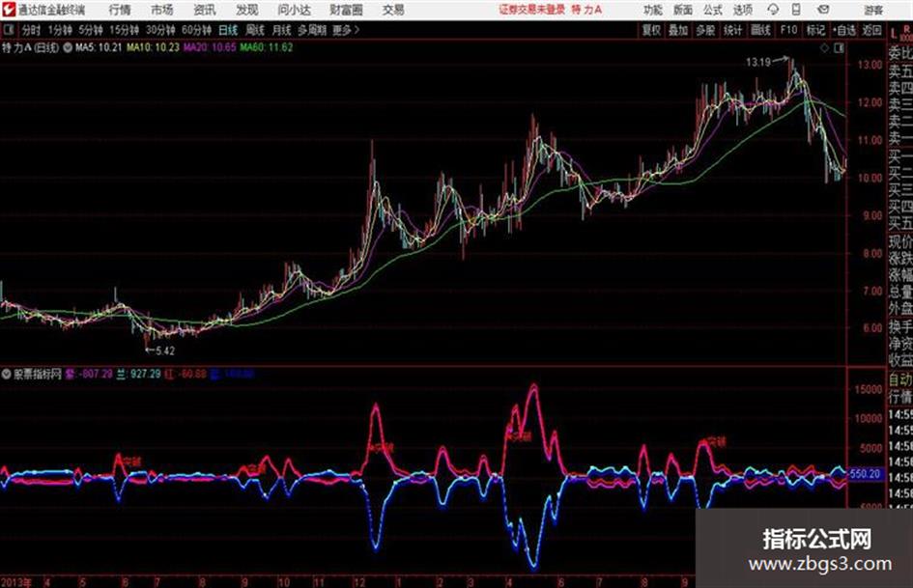913x588 pixels.
Task: Switch to the 15分钟 period tab
Action: coord(125,30)
